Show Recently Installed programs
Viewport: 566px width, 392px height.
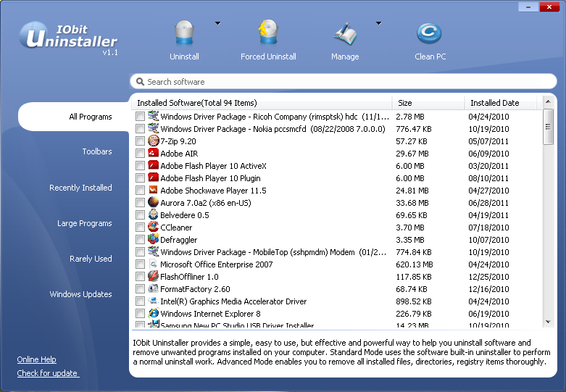pos(80,188)
